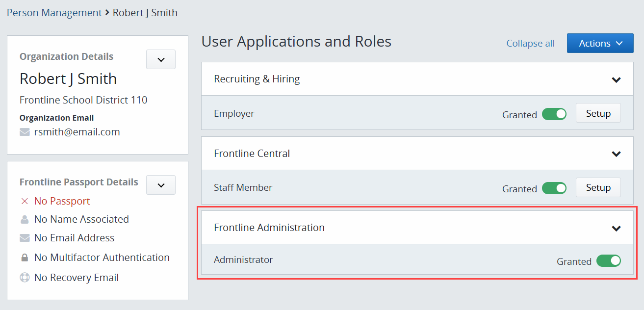The image size is (644, 310).
Task: Click the rsmith@email.com email address
Action: pyautogui.click(x=77, y=132)
